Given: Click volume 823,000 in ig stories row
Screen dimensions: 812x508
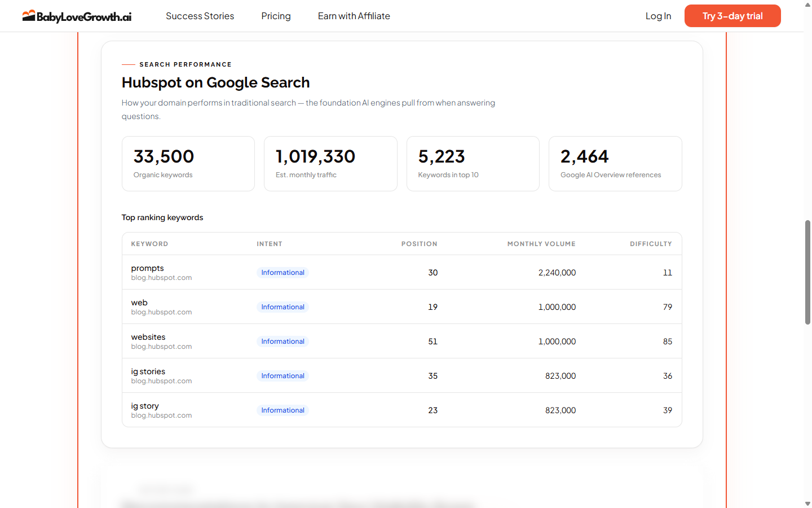Looking at the screenshot, I should coord(561,376).
